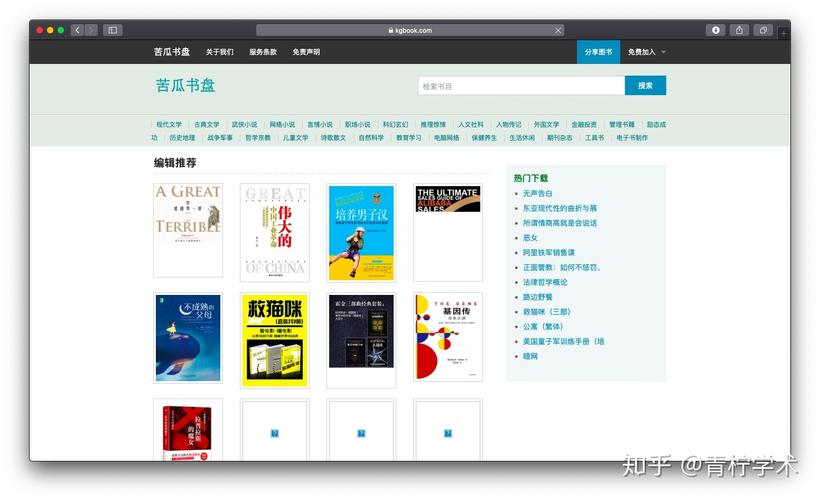Open the 关于我们 menu item
Image resolution: width=820 pixels, height=500 pixels.
click(220, 52)
